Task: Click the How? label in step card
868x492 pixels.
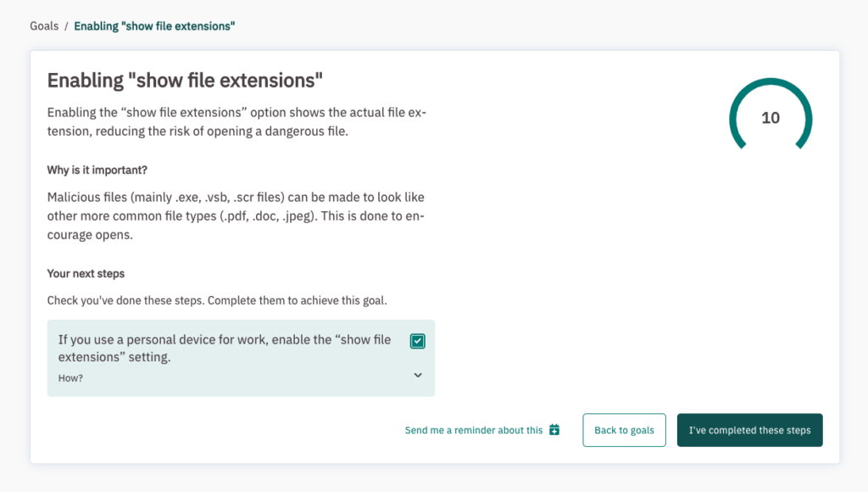Action: [70, 377]
